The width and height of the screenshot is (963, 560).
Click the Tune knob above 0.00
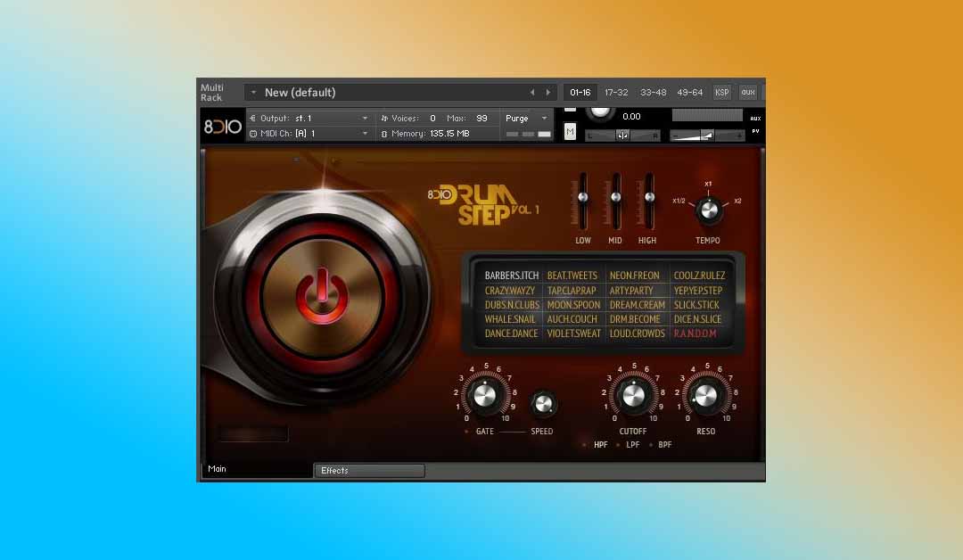tap(600, 113)
